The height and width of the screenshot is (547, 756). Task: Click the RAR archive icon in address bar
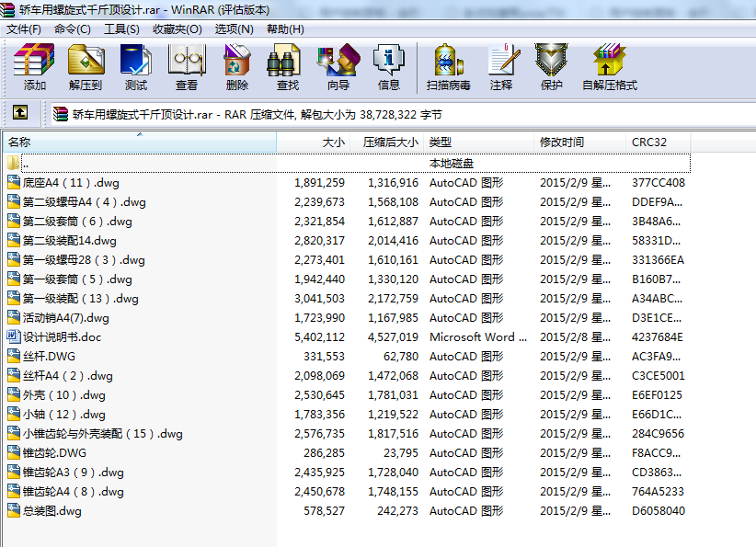click(x=61, y=114)
